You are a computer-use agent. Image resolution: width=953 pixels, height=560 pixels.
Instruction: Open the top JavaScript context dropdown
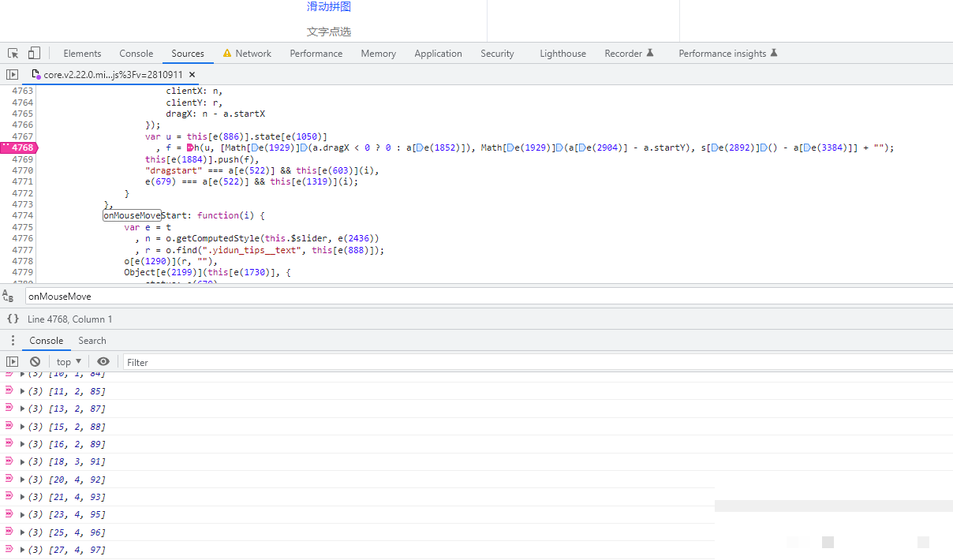(x=69, y=362)
